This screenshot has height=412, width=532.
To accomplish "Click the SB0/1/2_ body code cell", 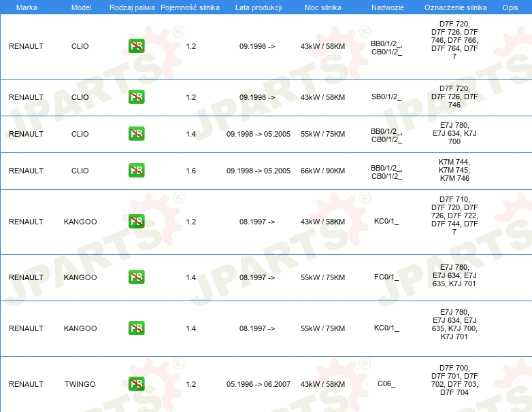I will tap(386, 97).
